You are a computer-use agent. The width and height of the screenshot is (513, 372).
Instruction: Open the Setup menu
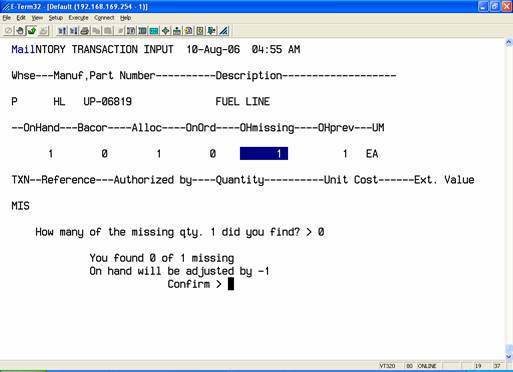coord(56,18)
